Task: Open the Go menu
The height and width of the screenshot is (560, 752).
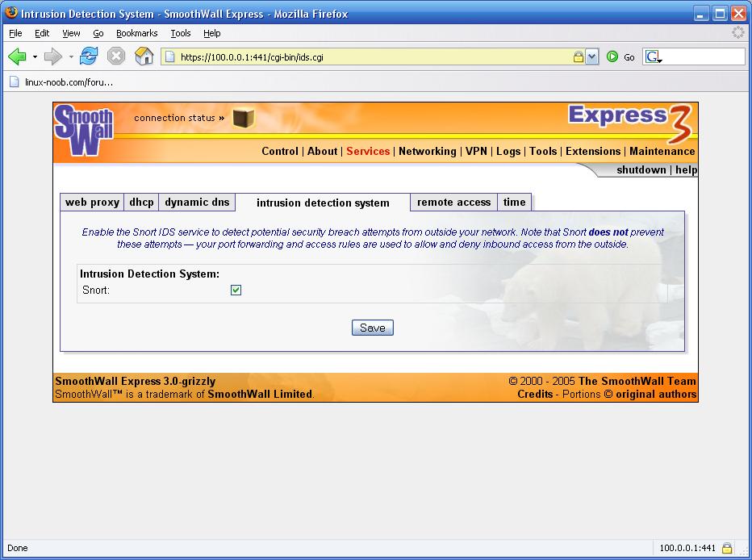Action: [98, 33]
